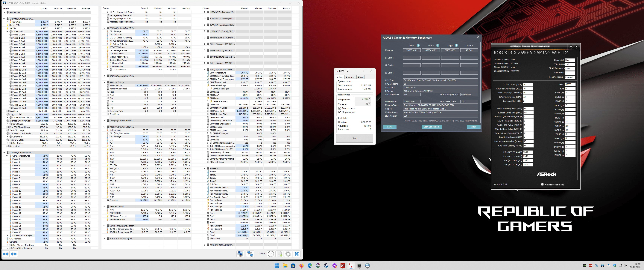This screenshot has height=270, width=644.
Task: Open HWiNFO taskbar icon
Action: (367, 265)
